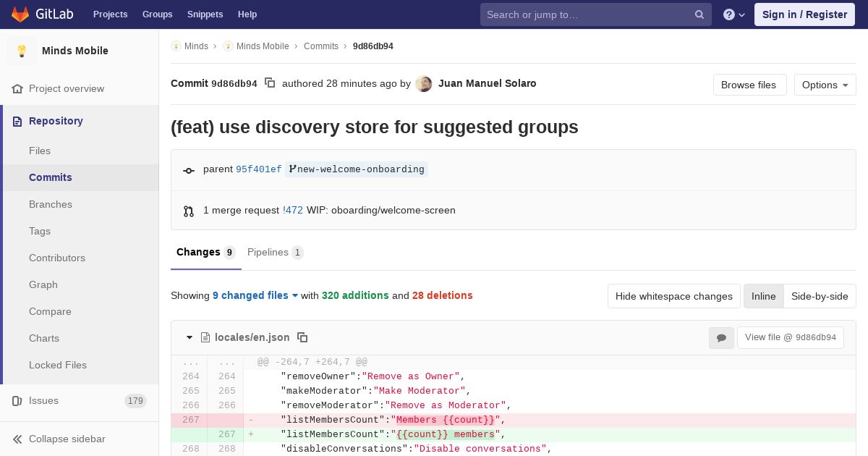
Task: Open the parent commit 95f401ef link
Action: click(258, 169)
